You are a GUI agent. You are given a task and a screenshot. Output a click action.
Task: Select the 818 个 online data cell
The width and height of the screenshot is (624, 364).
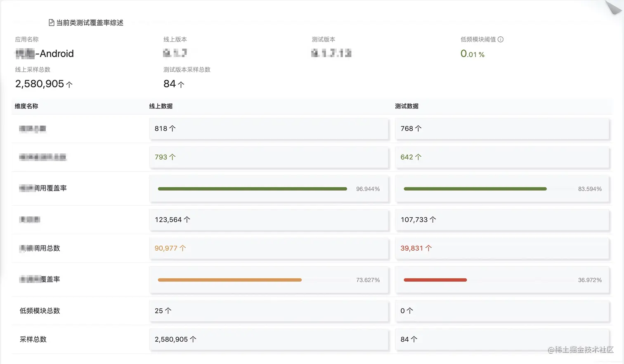(x=269, y=129)
